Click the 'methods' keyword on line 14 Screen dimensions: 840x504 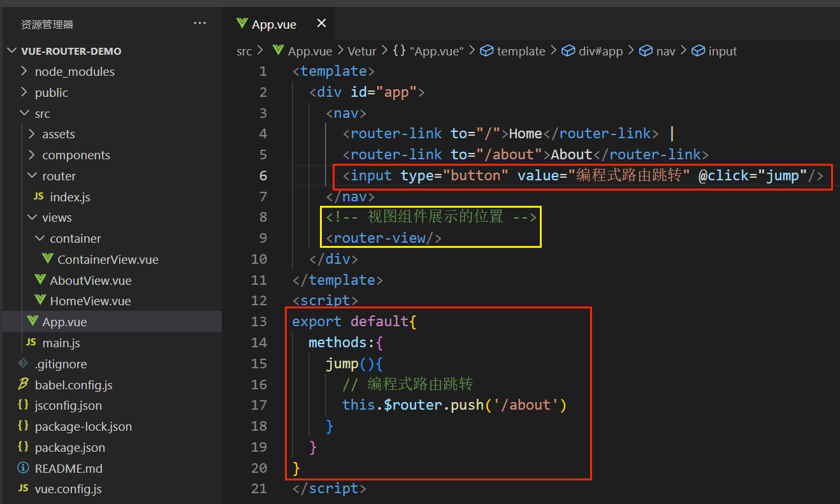coord(338,343)
